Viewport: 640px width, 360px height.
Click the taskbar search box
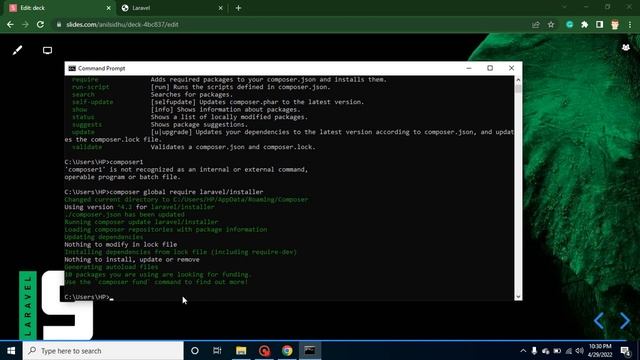103,351
